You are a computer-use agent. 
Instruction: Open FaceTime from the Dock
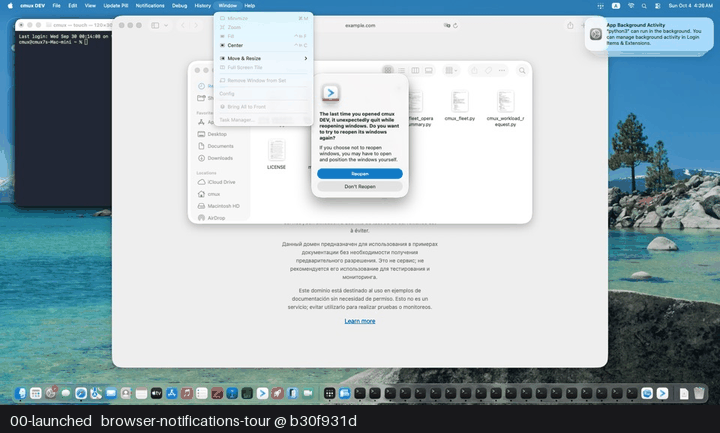308,393
